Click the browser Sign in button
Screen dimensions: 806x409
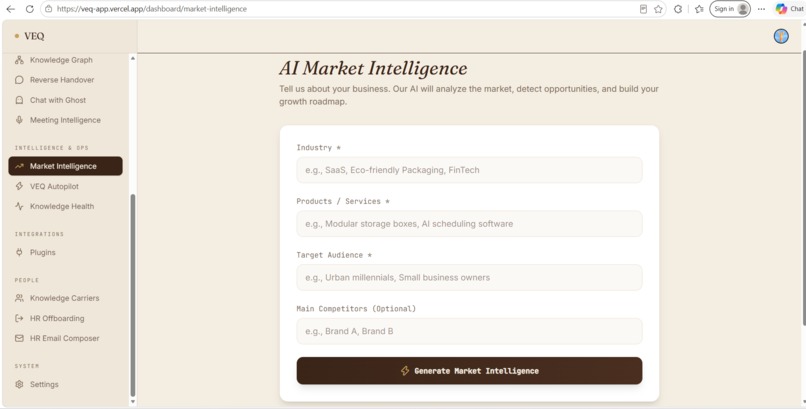(730, 9)
